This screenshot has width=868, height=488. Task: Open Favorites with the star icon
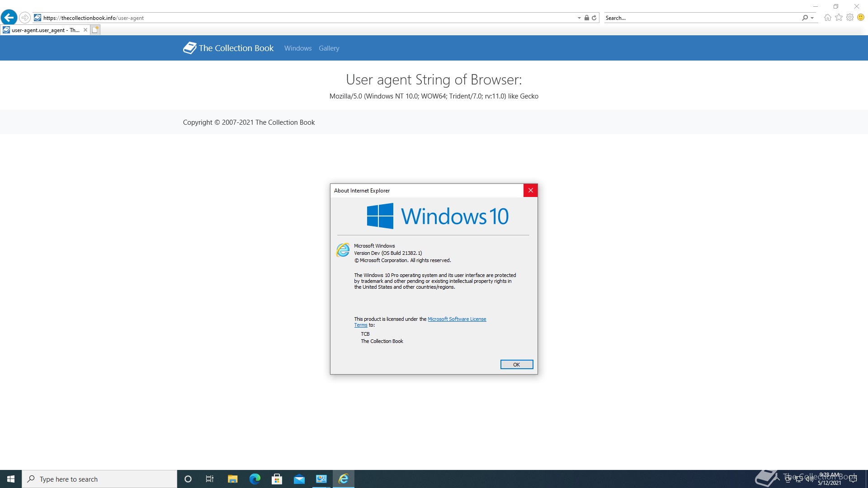pos(839,18)
